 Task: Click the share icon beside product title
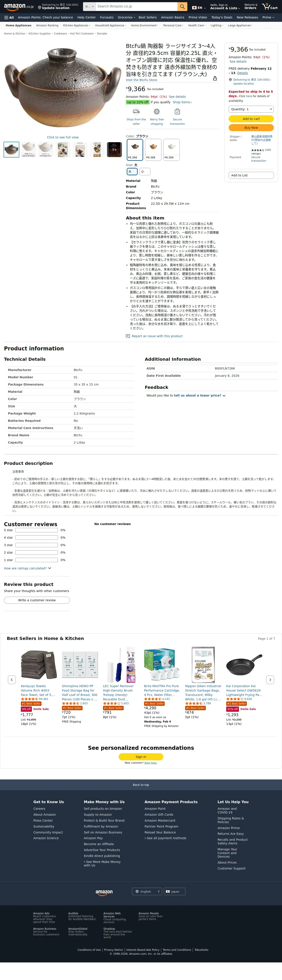215,78
